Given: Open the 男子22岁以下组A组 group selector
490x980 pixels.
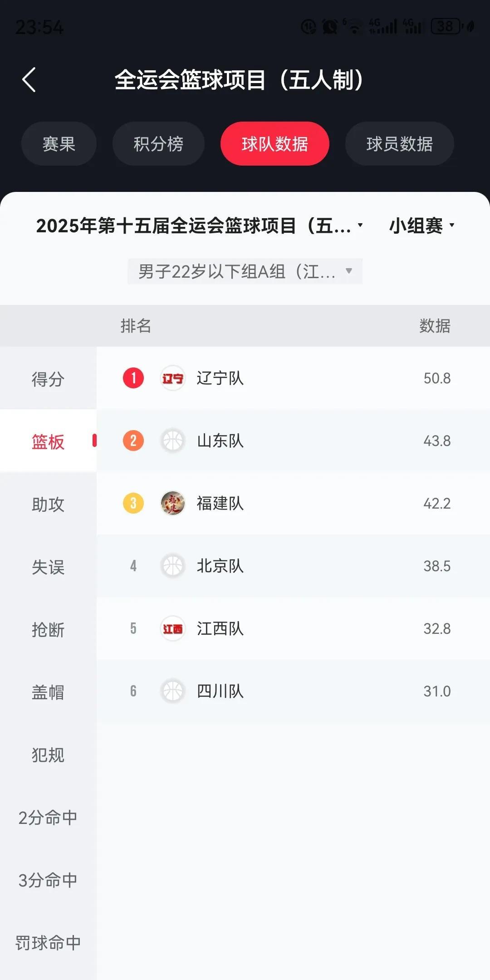Looking at the screenshot, I should [245, 271].
